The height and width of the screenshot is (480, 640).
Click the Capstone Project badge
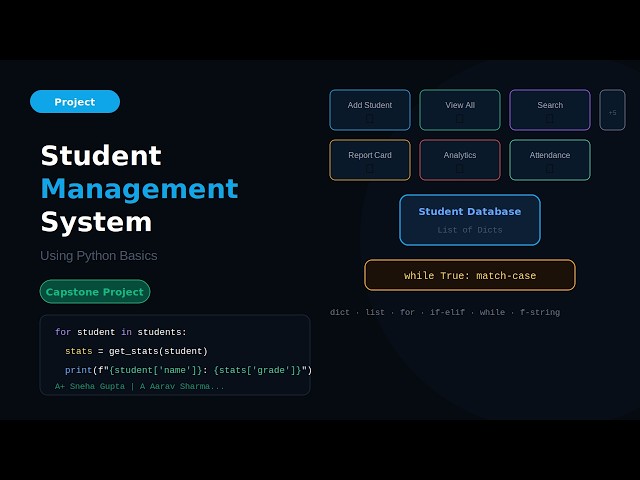click(x=95, y=291)
